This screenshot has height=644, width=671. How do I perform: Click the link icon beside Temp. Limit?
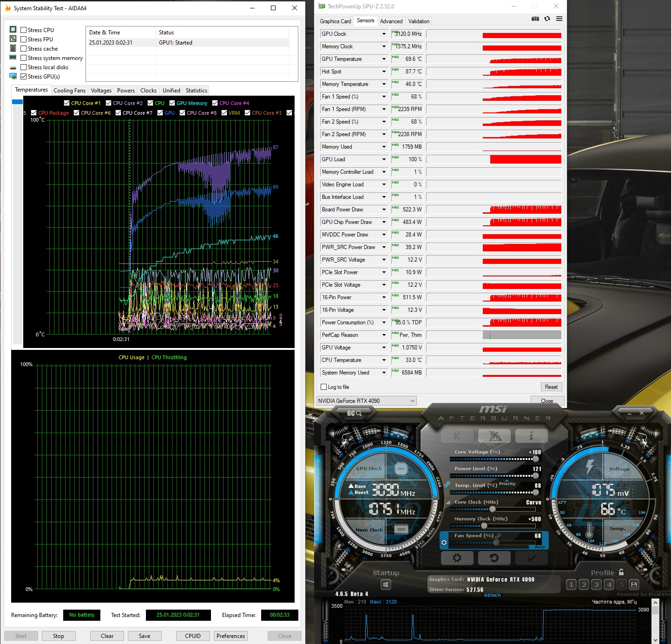click(447, 485)
